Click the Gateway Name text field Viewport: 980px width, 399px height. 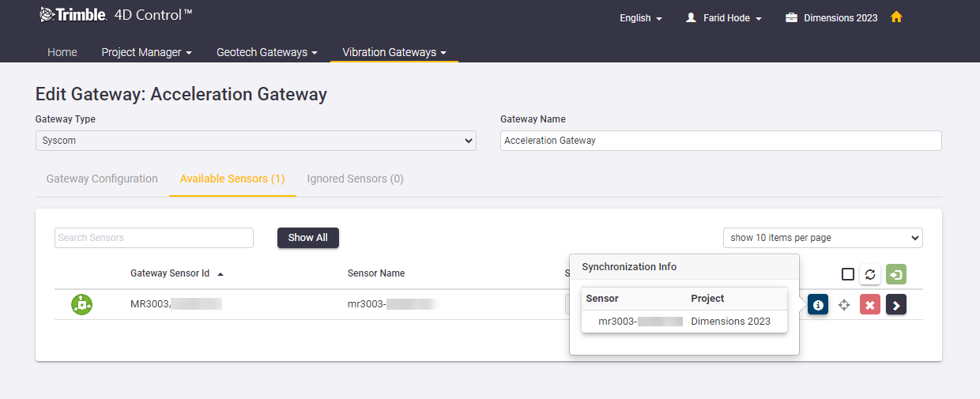721,141
